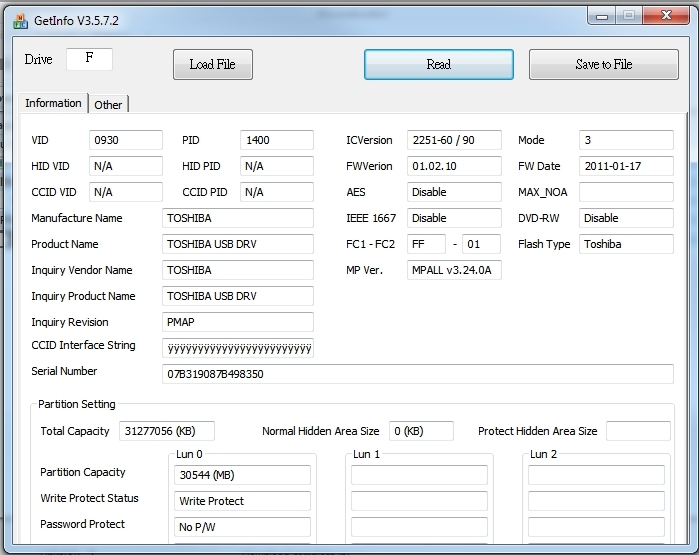The height and width of the screenshot is (555, 699).
Task: Click the GetInfo app icon in title bar
Action: click(x=21, y=21)
